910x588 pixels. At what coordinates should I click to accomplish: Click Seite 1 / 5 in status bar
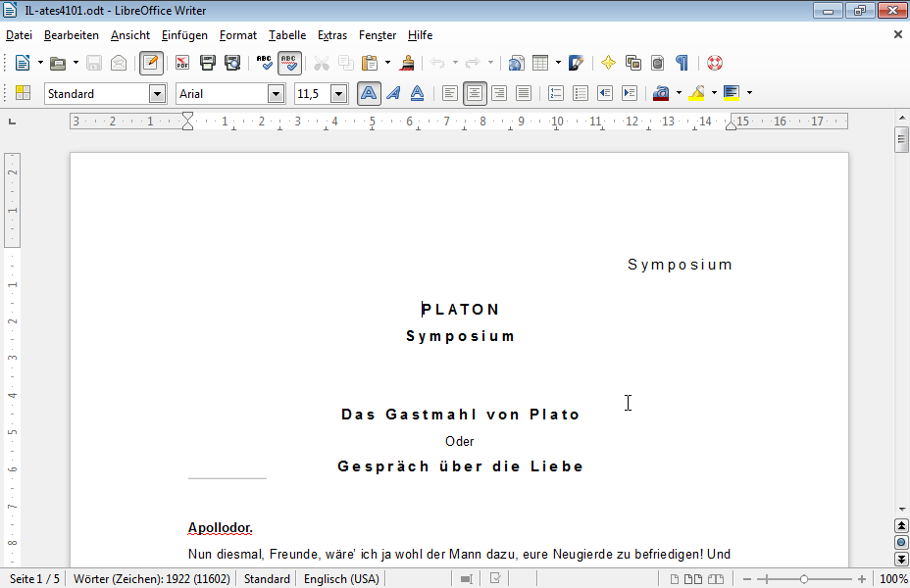34,579
